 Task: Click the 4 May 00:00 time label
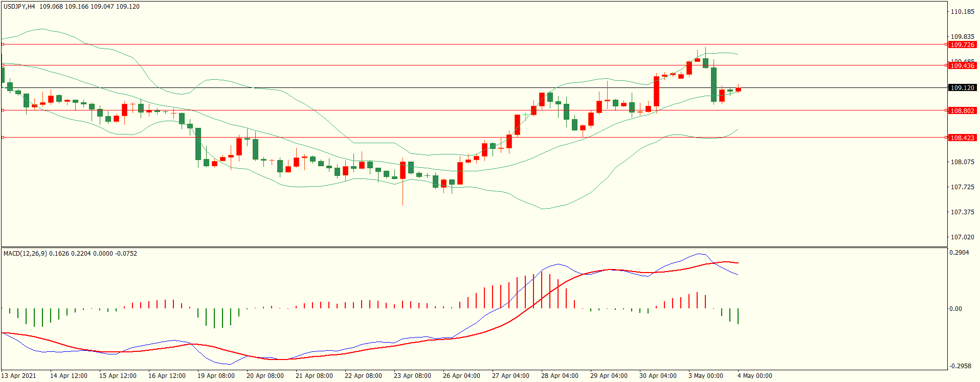(x=754, y=376)
